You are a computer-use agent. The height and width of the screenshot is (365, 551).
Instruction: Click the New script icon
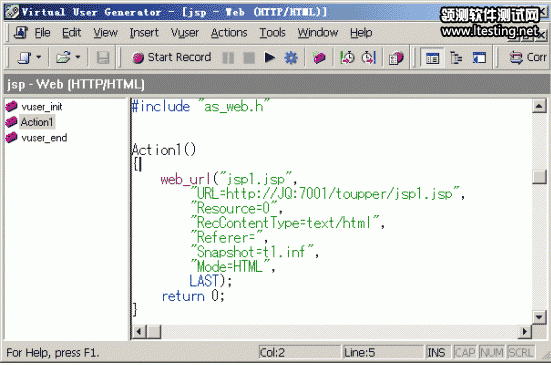[25, 58]
